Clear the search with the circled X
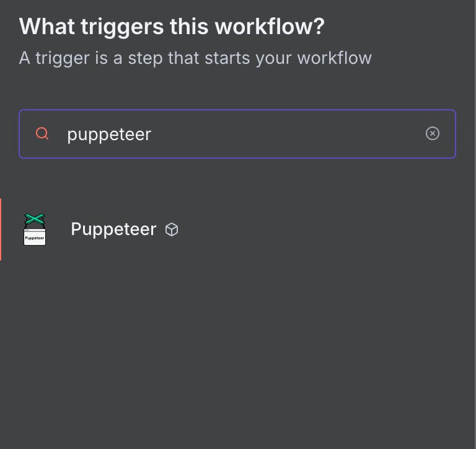 pos(432,133)
